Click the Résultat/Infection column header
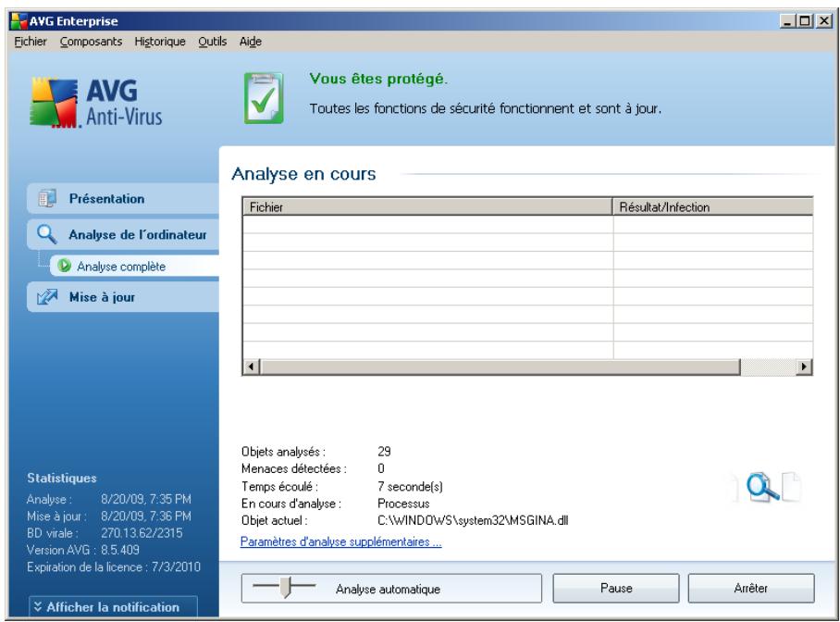The width and height of the screenshot is (840, 622). point(713,207)
